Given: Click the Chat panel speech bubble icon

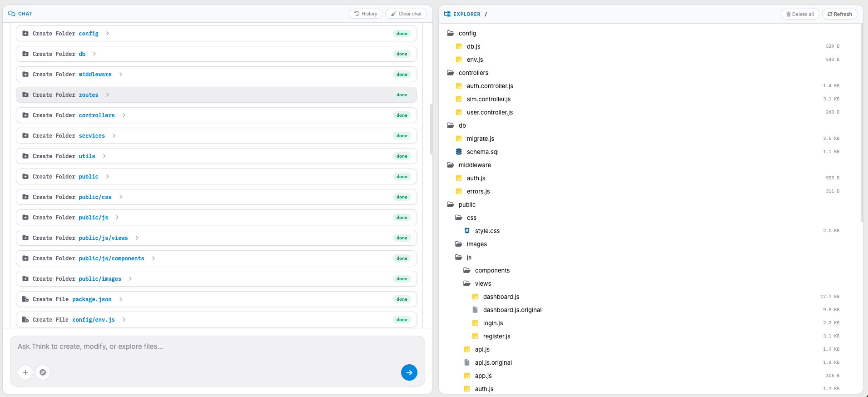Looking at the screenshot, I should coord(12,14).
